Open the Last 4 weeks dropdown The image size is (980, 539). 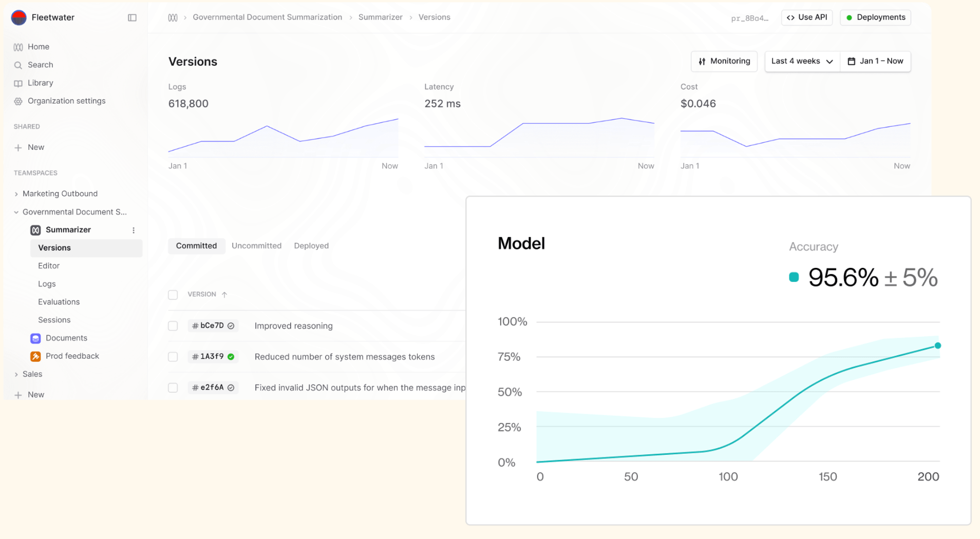(801, 61)
